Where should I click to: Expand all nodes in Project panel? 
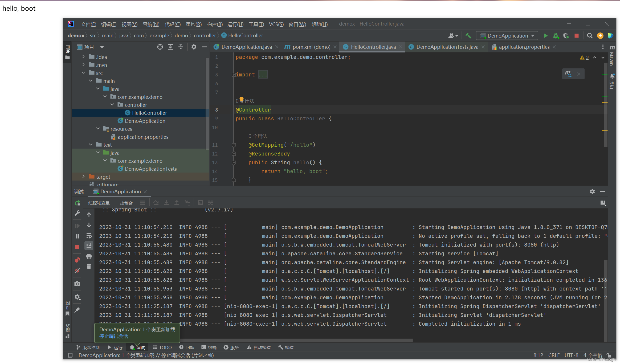point(170,47)
